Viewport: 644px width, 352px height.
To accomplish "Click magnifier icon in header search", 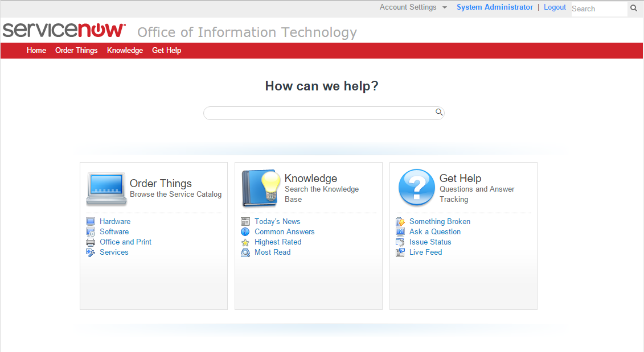I will pos(634,8).
